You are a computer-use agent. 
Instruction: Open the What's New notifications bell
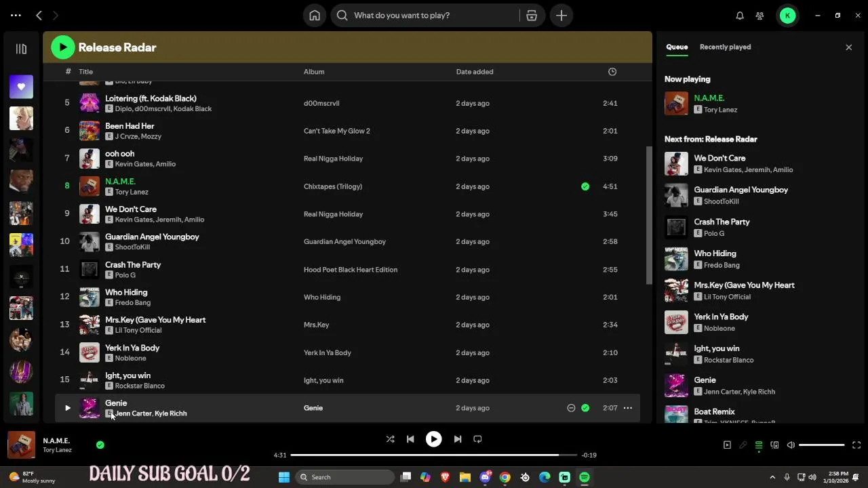tap(740, 16)
